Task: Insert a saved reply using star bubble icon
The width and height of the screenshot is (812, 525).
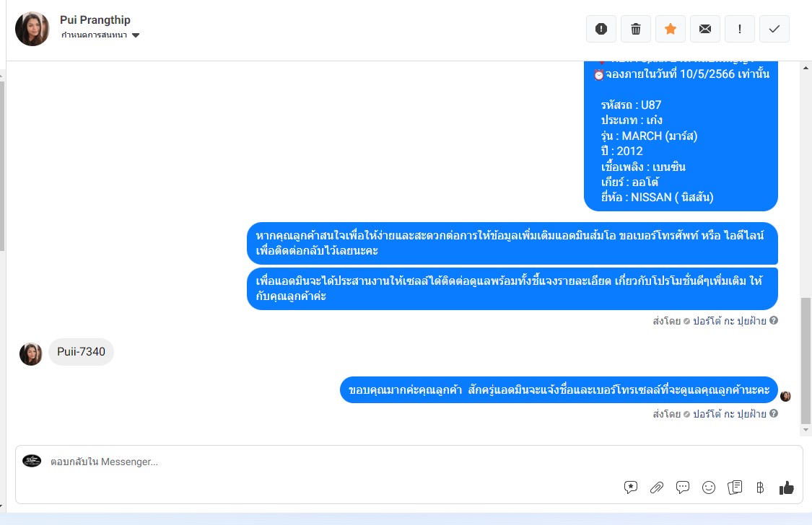Action: pos(631,487)
